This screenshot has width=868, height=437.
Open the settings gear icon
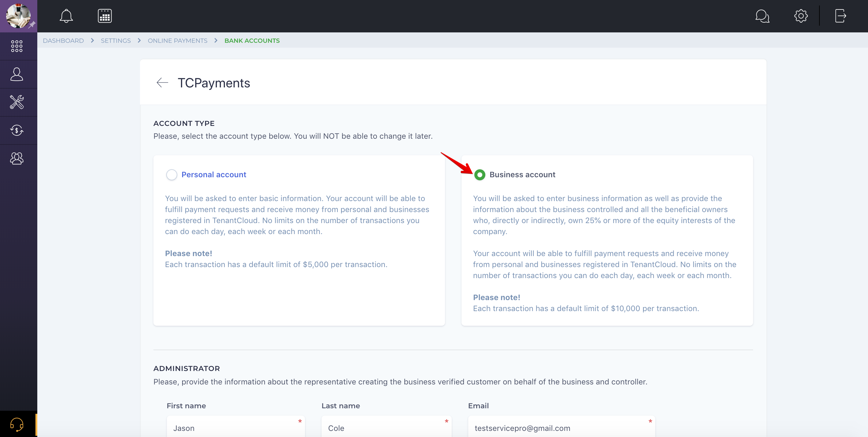(801, 16)
